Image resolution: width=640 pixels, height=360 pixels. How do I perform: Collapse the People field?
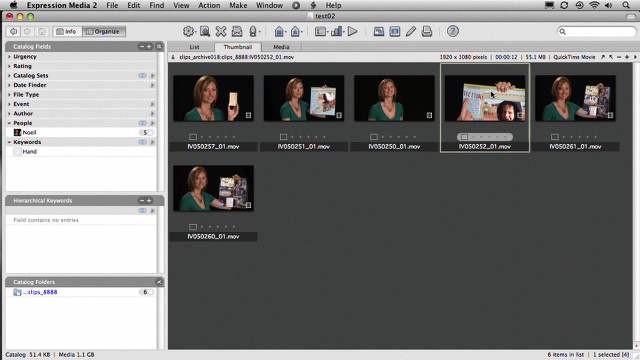tap(9, 123)
